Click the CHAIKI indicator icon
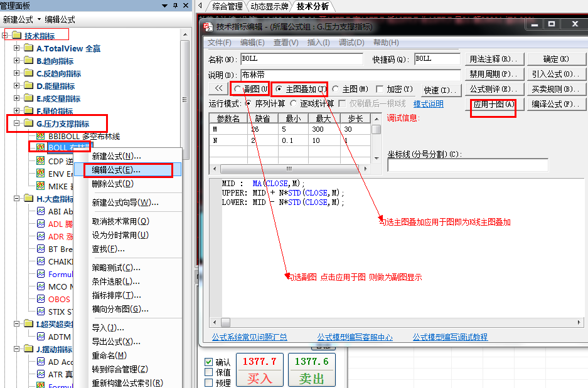588x388 pixels. pyautogui.click(x=41, y=261)
